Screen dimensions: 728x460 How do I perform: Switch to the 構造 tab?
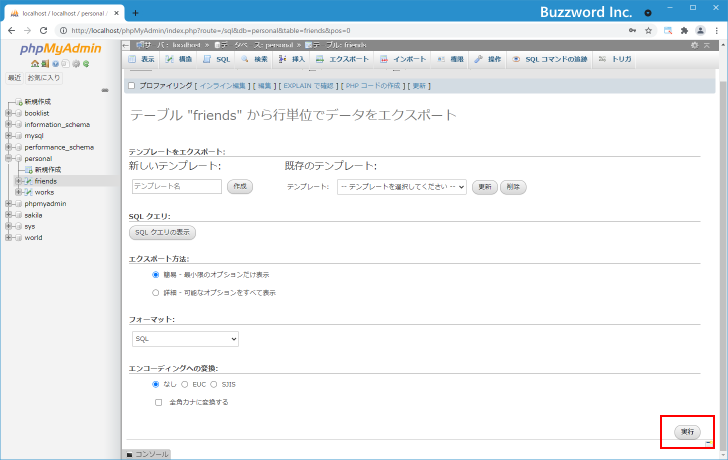click(x=179, y=59)
